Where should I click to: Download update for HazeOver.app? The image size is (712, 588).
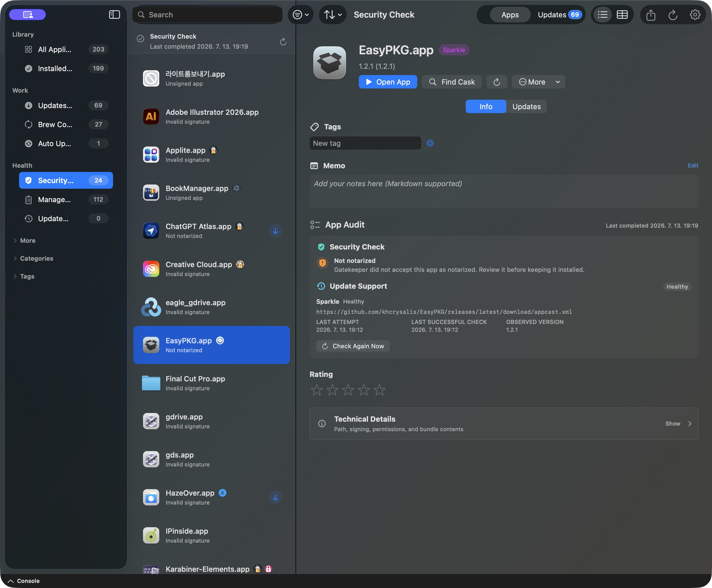[x=275, y=497]
